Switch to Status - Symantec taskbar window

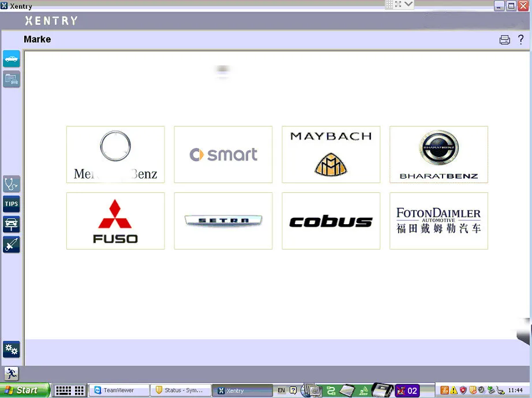[x=180, y=390]
